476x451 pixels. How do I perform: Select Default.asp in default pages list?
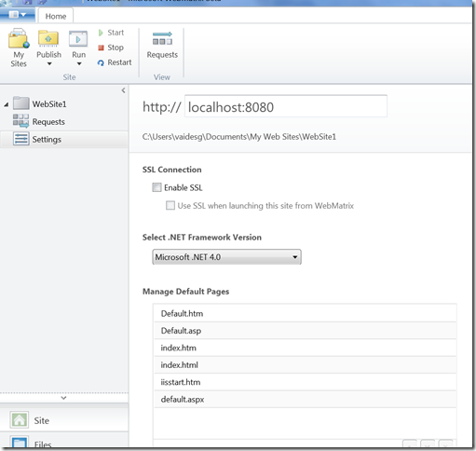306,331
